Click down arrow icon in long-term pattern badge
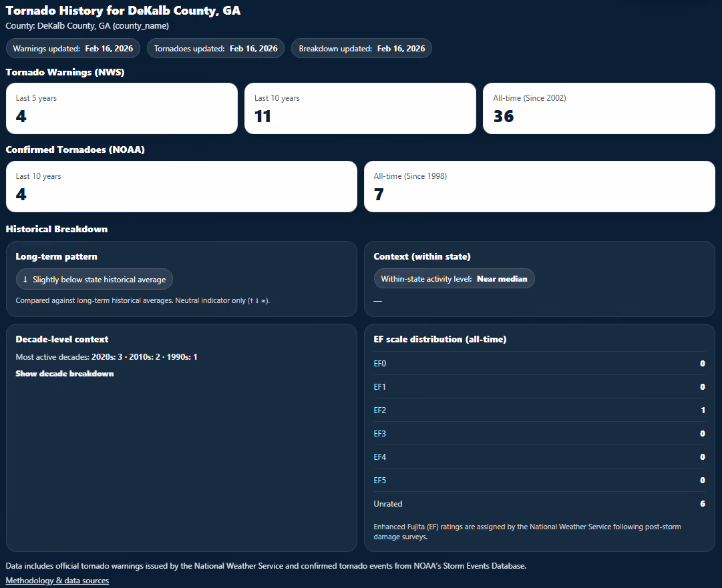The image size is (722, 588). 25,279
